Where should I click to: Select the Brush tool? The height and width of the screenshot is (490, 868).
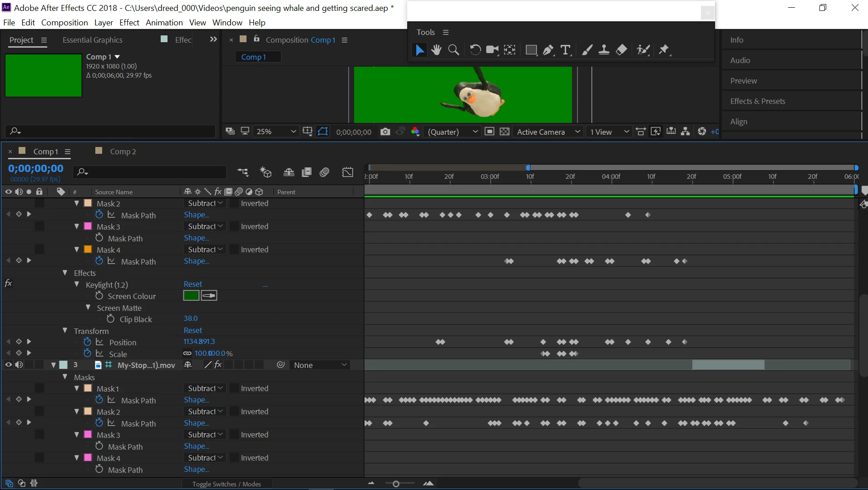587,50
